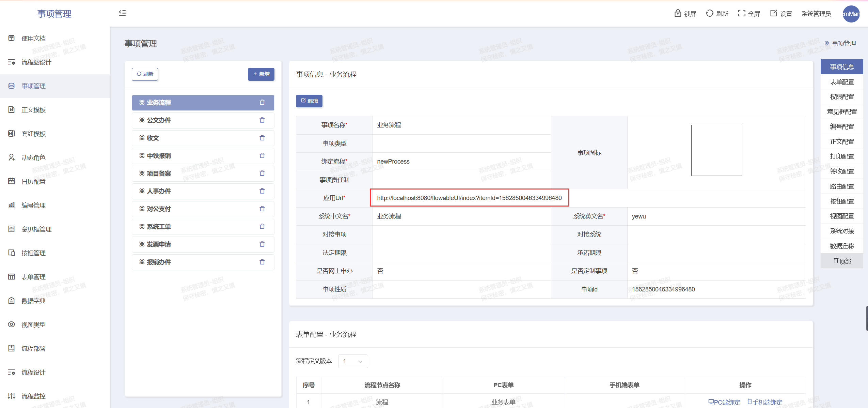The image size is (868, 408).
Task: Select 中铁报销 in the item list
Action: tap(203, 156)
